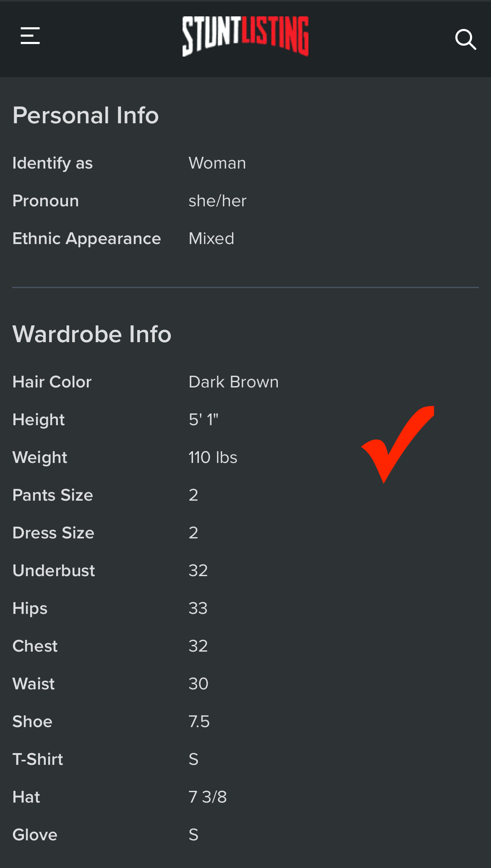Click the Shoe size 7.5 value
Screen dimensions: 491x868
(x=199, y=722)
